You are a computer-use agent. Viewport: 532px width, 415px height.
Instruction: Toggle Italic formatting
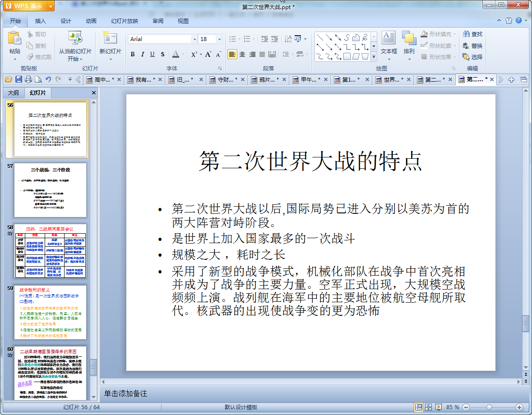(143, 54)
